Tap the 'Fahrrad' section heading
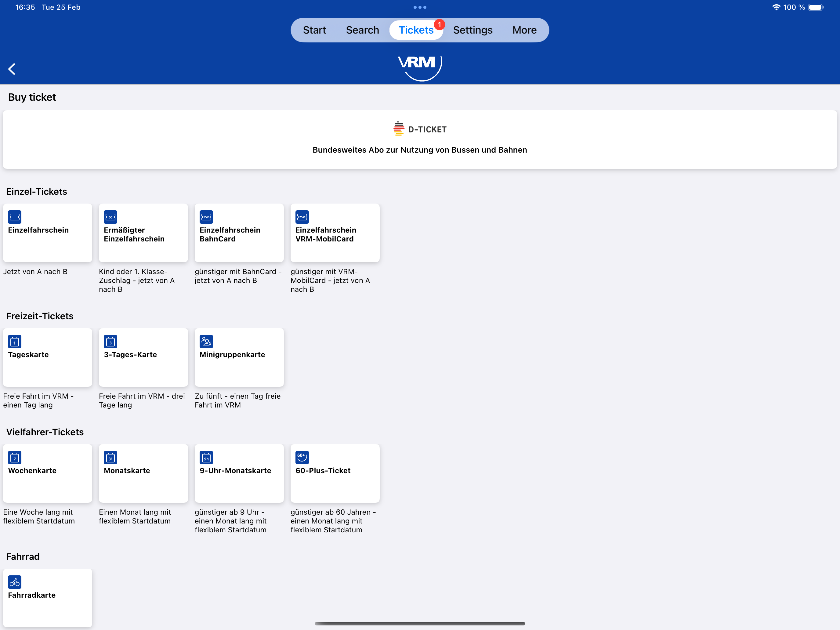 tap(23, 556)
